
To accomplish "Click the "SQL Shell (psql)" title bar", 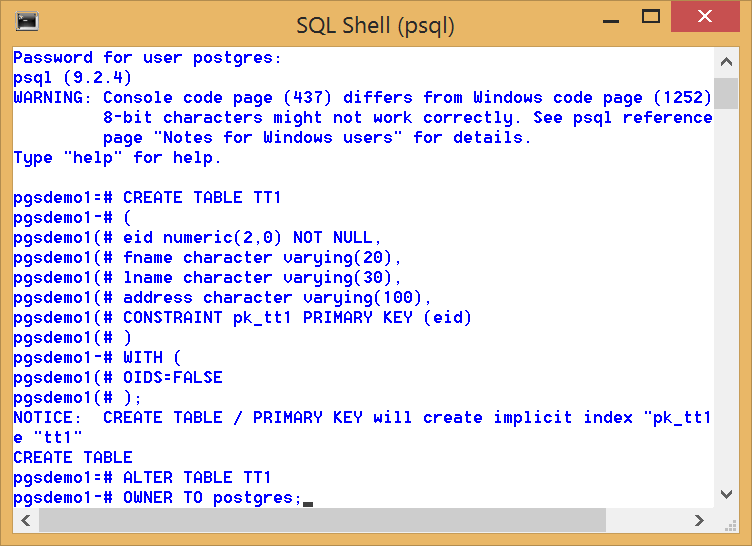I will tap(375, 24).
